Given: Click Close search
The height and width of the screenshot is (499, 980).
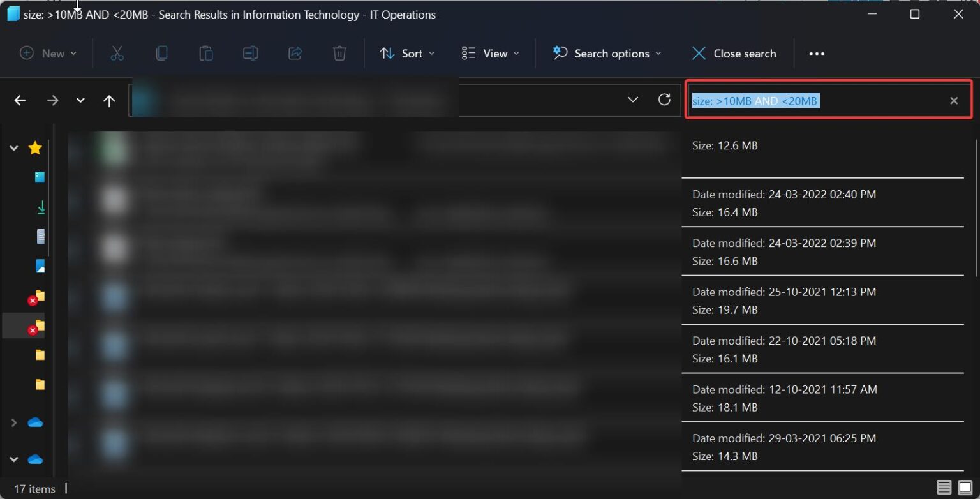Looking at the screenshot, I should [x=734, y=53].
